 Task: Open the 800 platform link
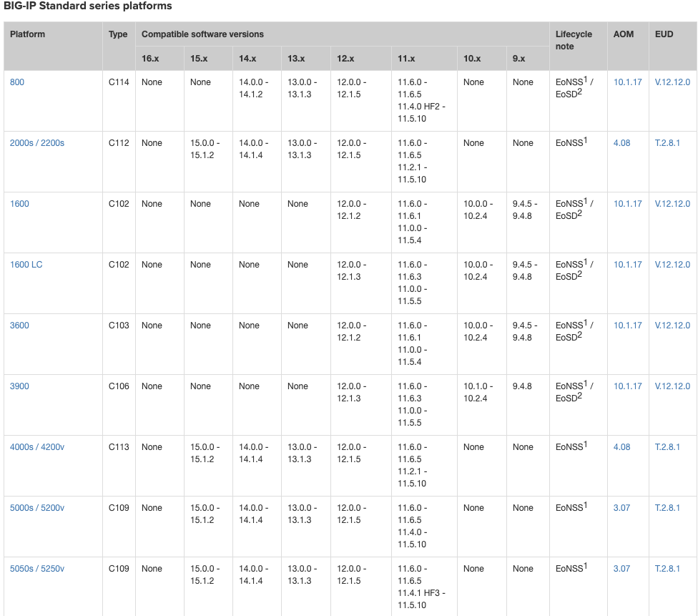17,82
